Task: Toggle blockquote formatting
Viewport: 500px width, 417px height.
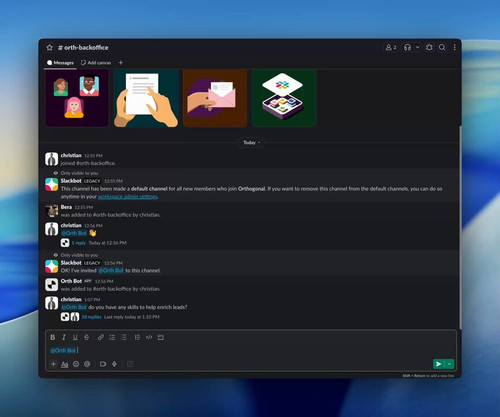Action: (x=137, y=337)
